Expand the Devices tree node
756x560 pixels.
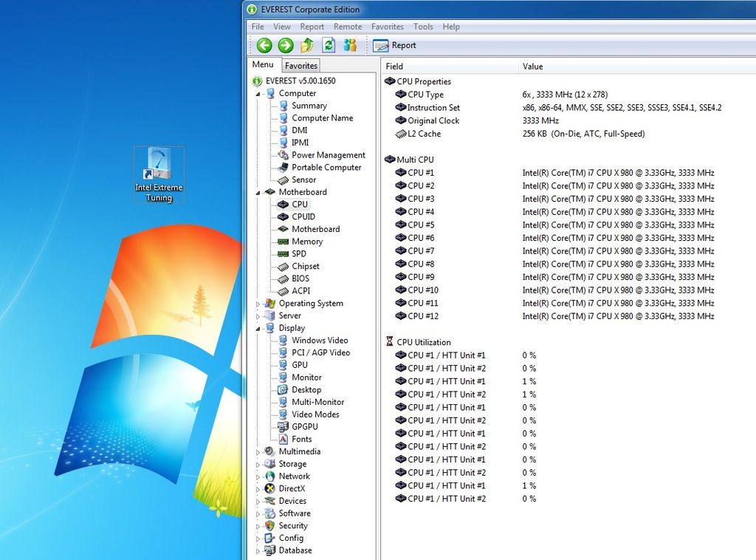258,502
